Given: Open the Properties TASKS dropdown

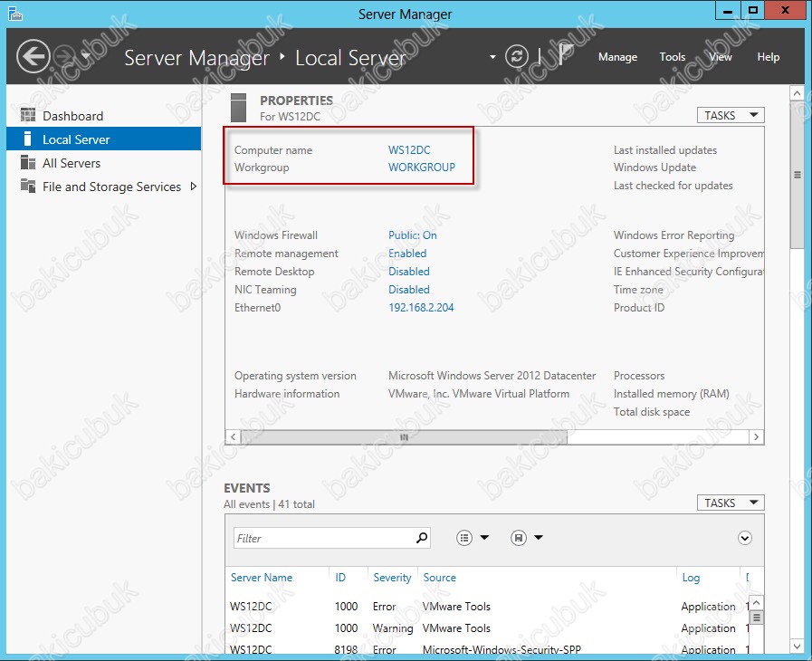Looking at the screenshot, I should 731,115.
